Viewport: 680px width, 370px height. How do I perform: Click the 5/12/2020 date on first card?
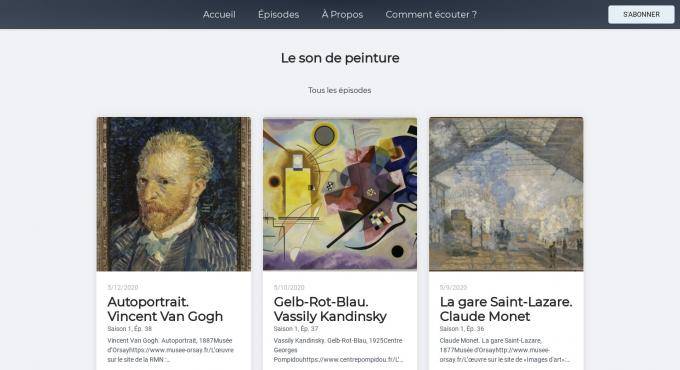[x=123, y=288]
